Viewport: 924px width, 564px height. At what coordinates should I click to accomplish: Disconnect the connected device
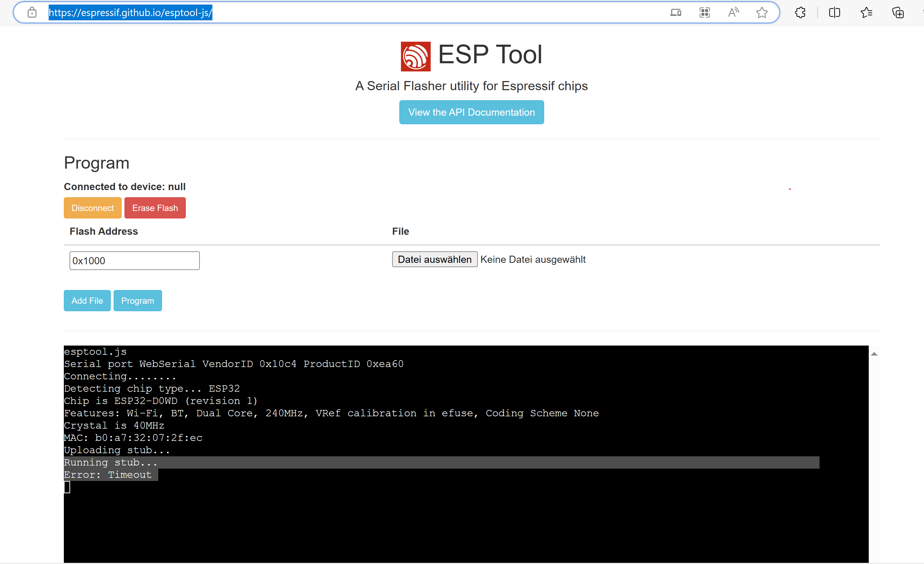point(92,208)
